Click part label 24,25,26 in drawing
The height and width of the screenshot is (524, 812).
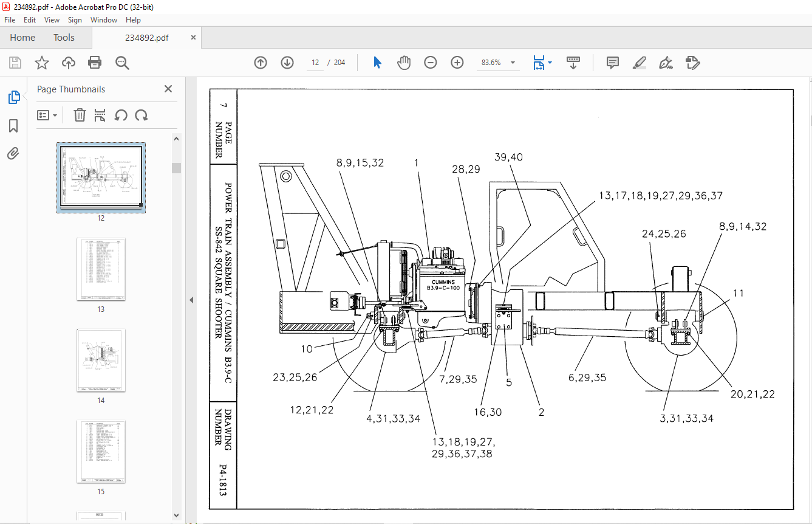(x=664, y=234)
